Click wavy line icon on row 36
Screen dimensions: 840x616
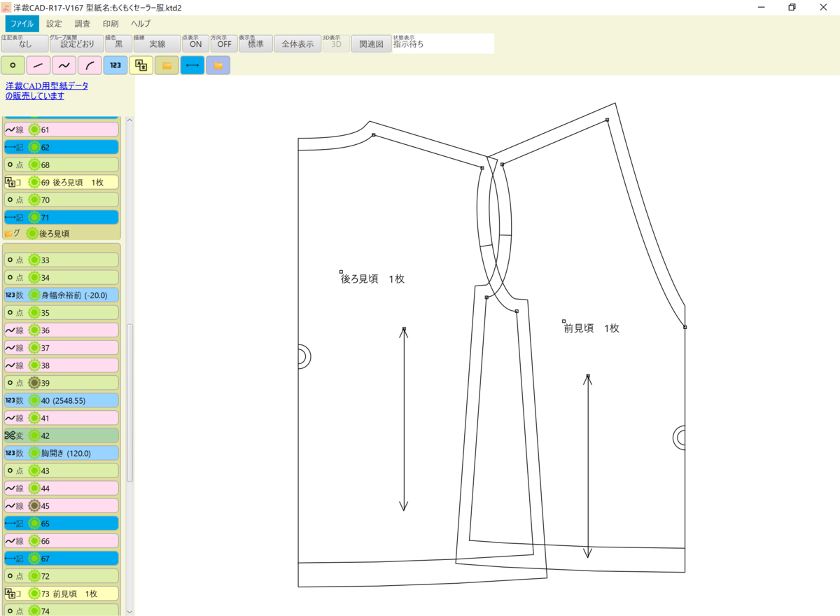(x=10, y=330)
